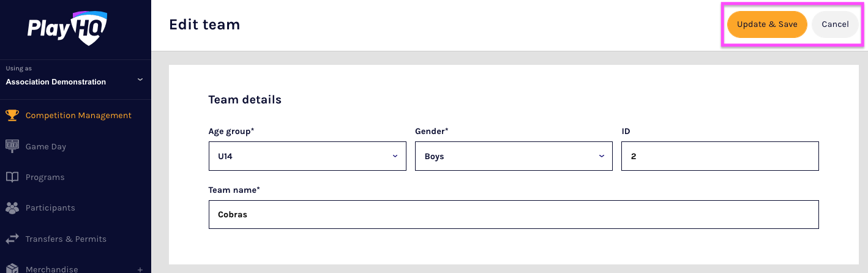Open Transfers & Permits section
Viewport: 868px width, 273px height.
pos(65,239)
